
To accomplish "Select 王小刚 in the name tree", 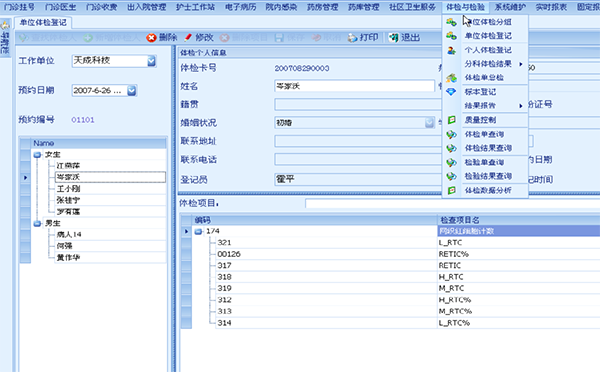I will 68,189.
